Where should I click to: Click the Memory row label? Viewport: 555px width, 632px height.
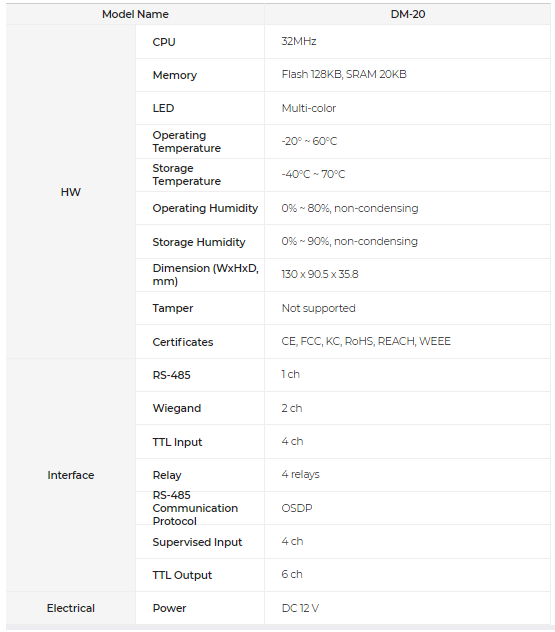click(175, 75)
